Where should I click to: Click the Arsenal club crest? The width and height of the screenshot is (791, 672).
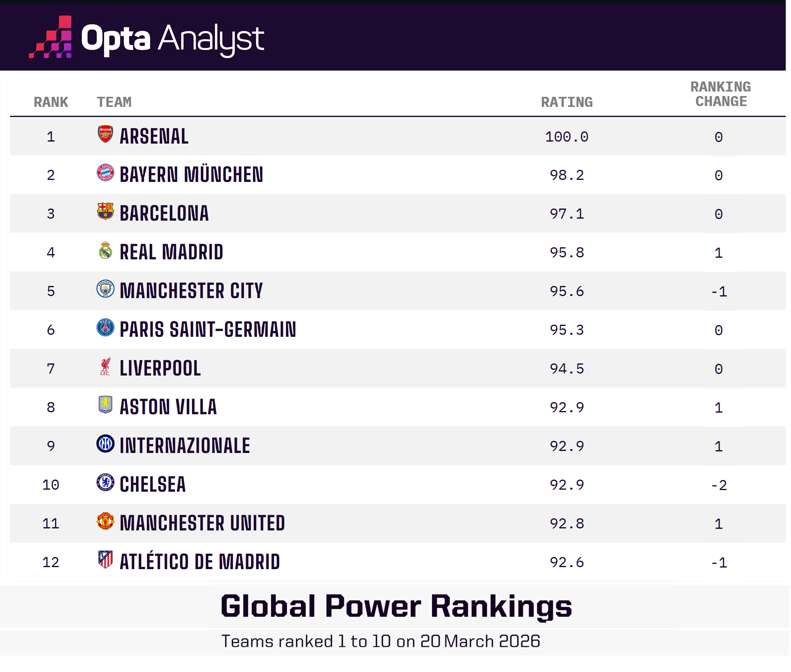pos(105,134)
